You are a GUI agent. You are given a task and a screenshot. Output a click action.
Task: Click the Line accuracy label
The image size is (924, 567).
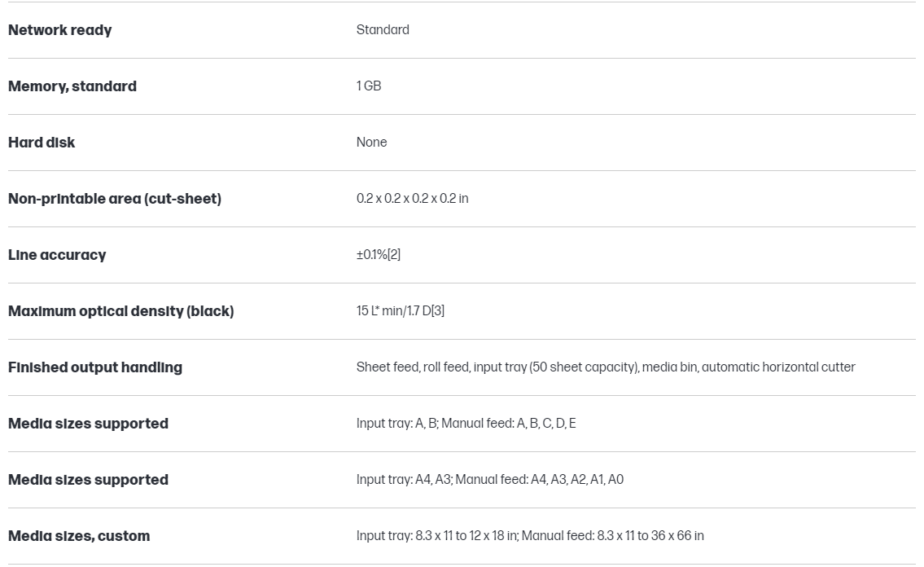pos(57,255)
